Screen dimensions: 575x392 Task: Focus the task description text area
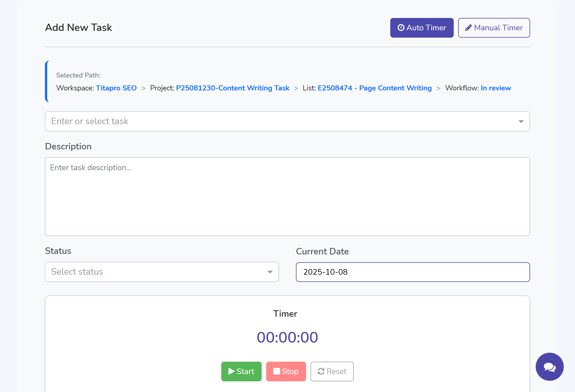(287, 196)
